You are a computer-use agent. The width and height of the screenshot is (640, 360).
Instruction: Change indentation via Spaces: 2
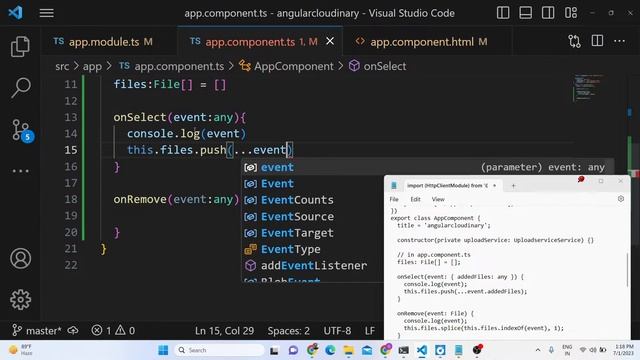(x=289, y=330)
